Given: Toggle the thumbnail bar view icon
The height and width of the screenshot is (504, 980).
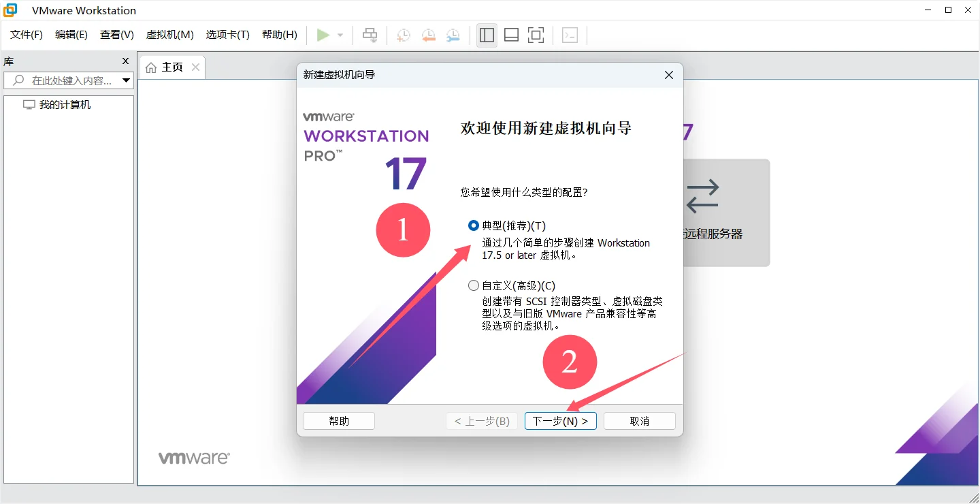Looking at the screenshot, I should 511,35.
